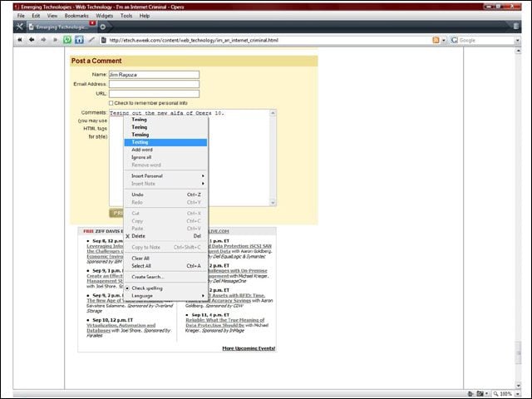Click Add word in context menu
This screenshot has width=532, height=399.
tap(165, 150)
